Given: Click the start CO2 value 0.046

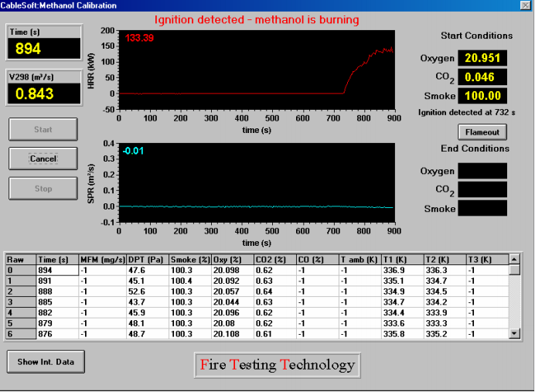Looking at the screenshot, I should (482, 77).
